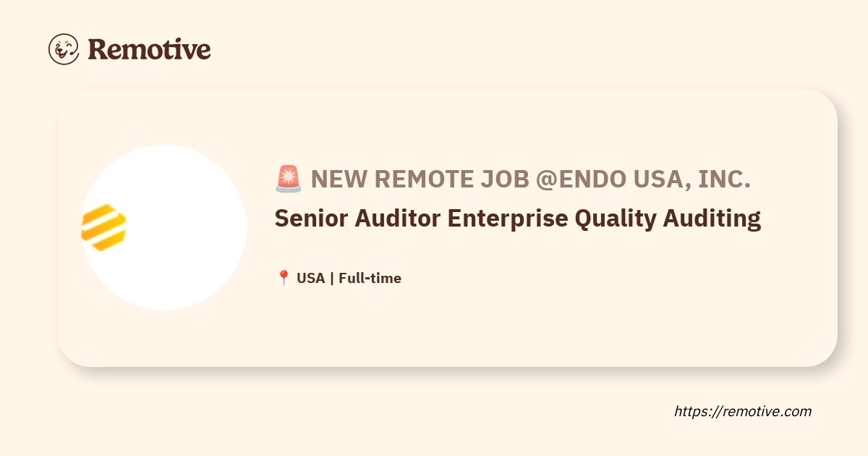Click the last word "Auditing" in job title
Screen dimensions: 868x456
pyautogui.click(x=713, y=219)
